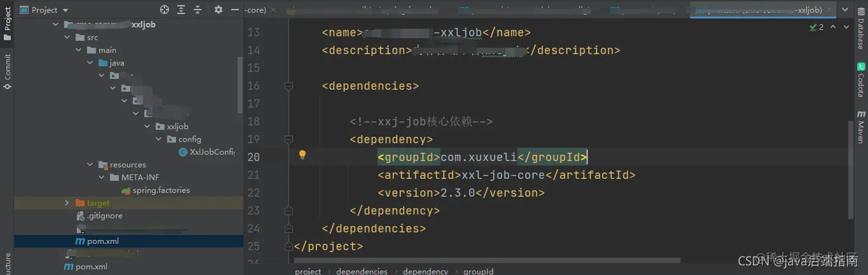The image size is (868, 275).
Task: Click the fold marker at line 23
Action: pyautogui.click(x=288, y=211)
